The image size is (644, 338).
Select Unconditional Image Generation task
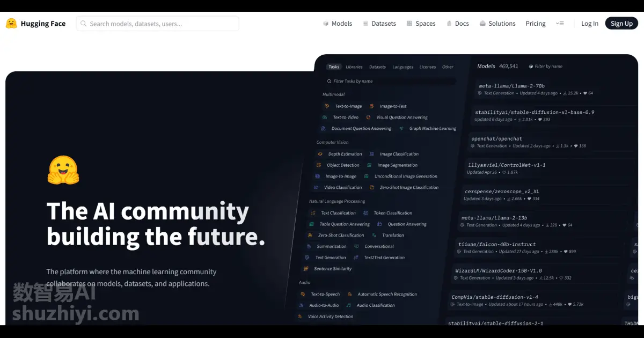coord(406,177)
